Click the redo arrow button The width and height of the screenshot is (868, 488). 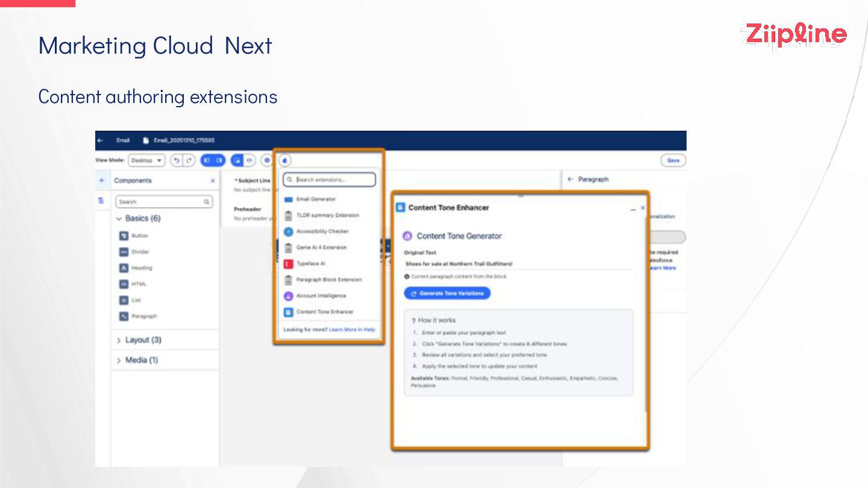189,161
